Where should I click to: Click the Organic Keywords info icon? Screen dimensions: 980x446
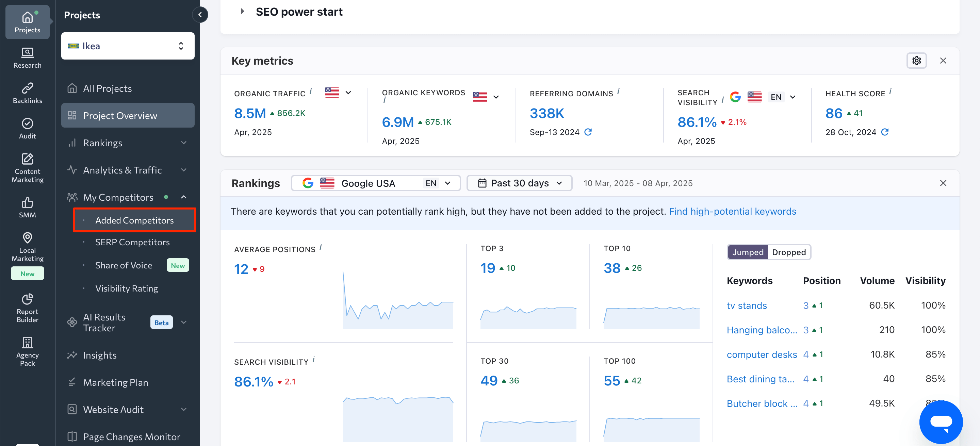point(385,100)
